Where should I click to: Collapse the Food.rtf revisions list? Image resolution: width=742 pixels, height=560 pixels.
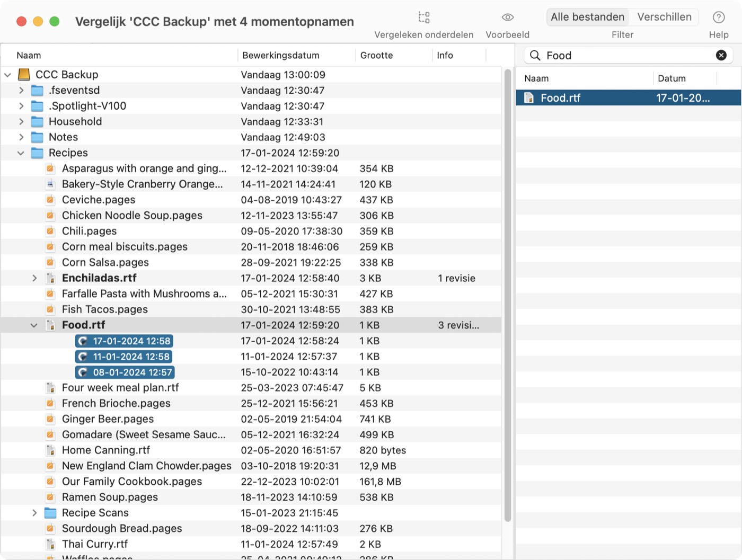(34, 325)
